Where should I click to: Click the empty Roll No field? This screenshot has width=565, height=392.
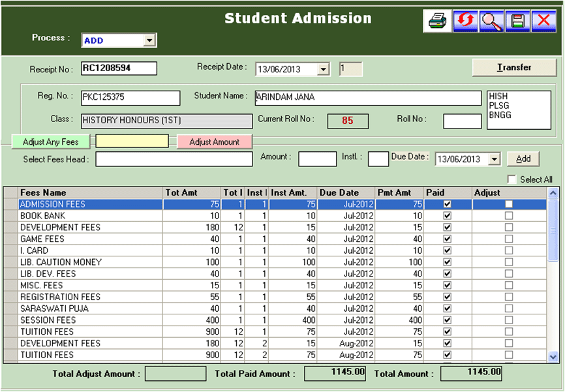point(463,121)
